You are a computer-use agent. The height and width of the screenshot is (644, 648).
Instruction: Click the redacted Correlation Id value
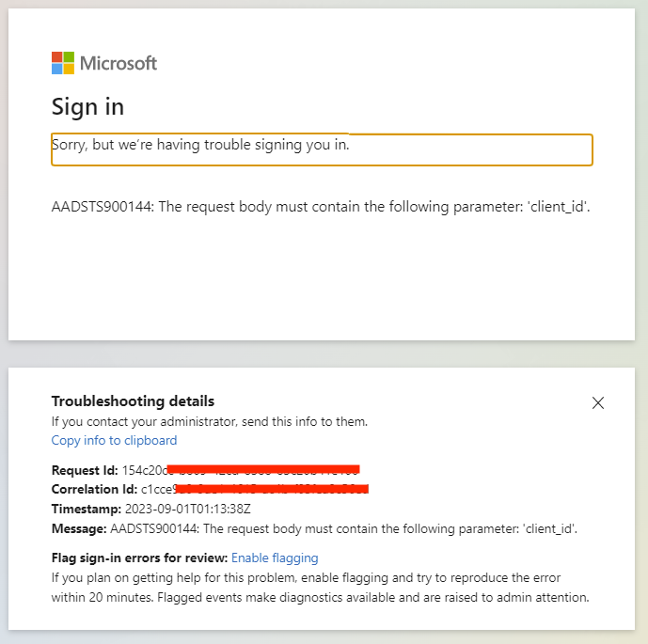(x=255, y=489)
